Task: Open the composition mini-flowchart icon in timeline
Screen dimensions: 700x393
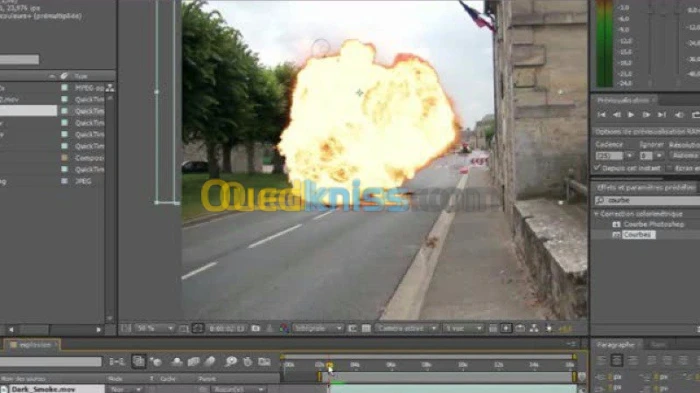Action: [x=117, y=362]
